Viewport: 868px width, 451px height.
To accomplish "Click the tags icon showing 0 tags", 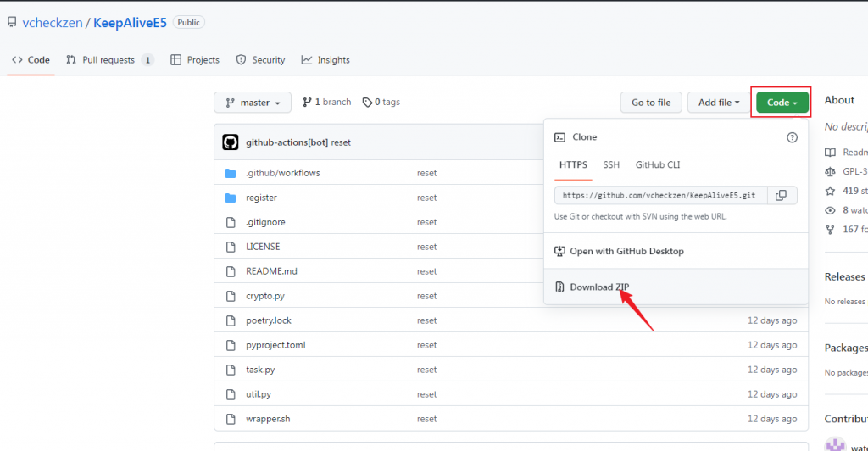I will pyautogui.click(x=367, y=103).
